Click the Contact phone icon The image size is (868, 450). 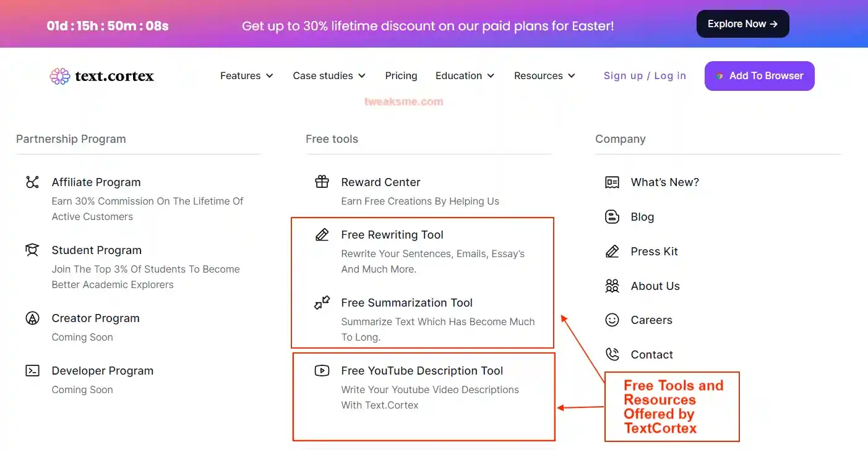click(612, 354)
